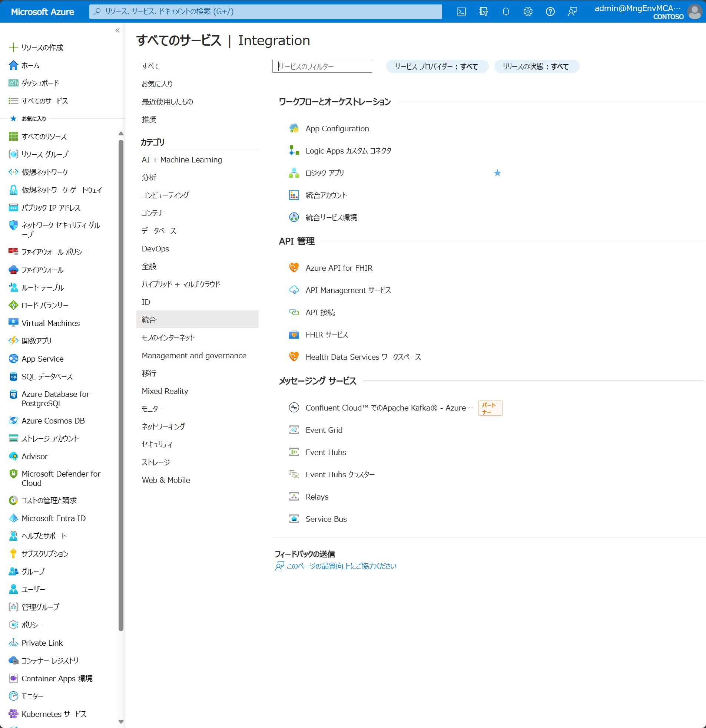This screenshot has width=706, height=728.
Task: Click Event Hubs icon
Action: tap(294, 452)
